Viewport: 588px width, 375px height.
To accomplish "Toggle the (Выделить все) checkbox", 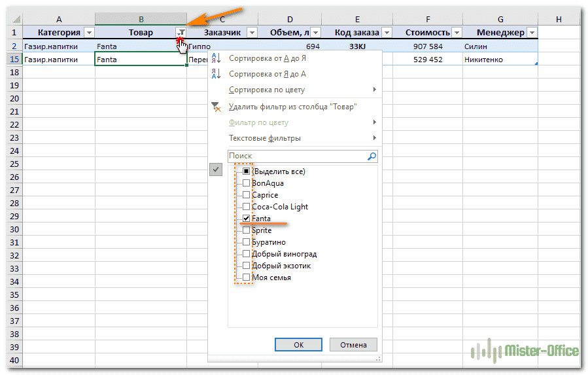I will (246, 171).
